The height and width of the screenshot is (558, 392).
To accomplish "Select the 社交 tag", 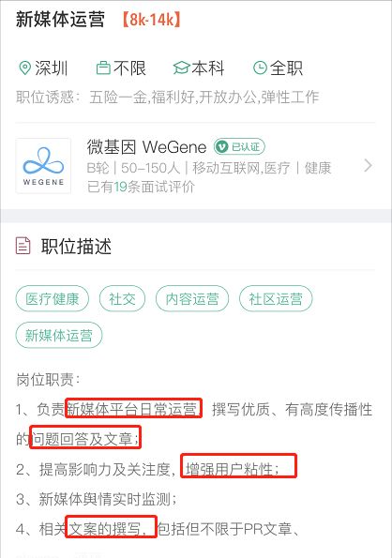I will coord(122,298).
